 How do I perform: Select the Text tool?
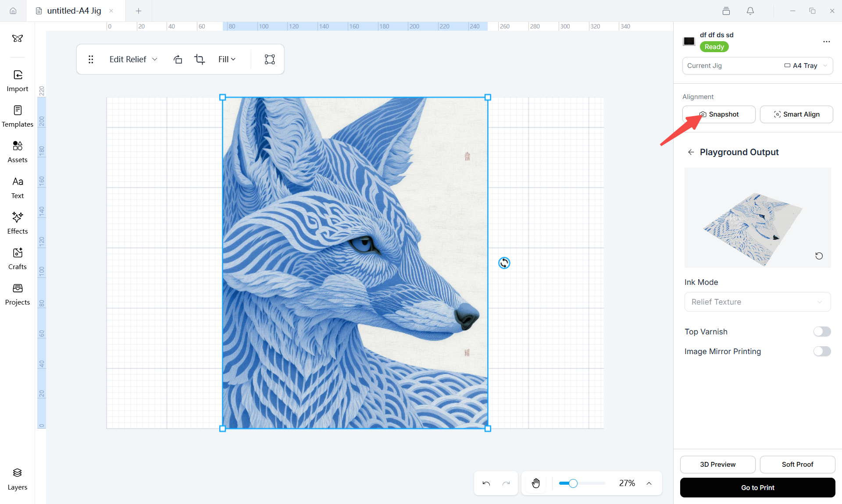pyautogui.click(x=18, y=188)
